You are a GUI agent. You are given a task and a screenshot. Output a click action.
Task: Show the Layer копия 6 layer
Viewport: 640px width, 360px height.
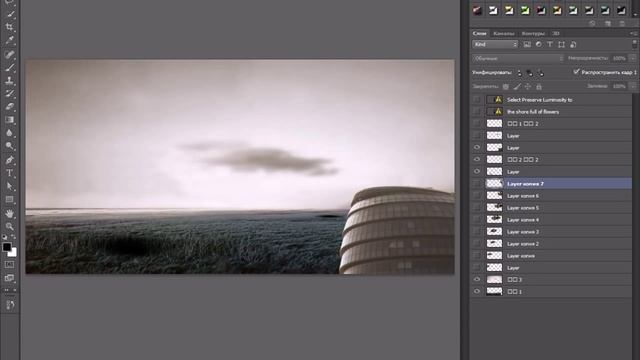pyautogui.click(x=477, y=196)
